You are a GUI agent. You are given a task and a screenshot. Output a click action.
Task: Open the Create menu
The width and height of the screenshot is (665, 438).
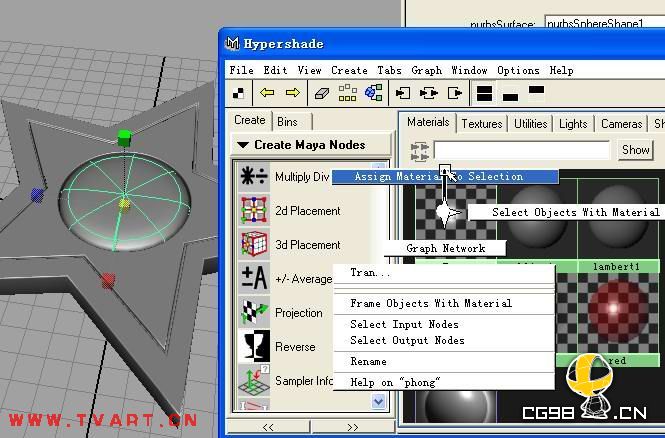(349, 70)
